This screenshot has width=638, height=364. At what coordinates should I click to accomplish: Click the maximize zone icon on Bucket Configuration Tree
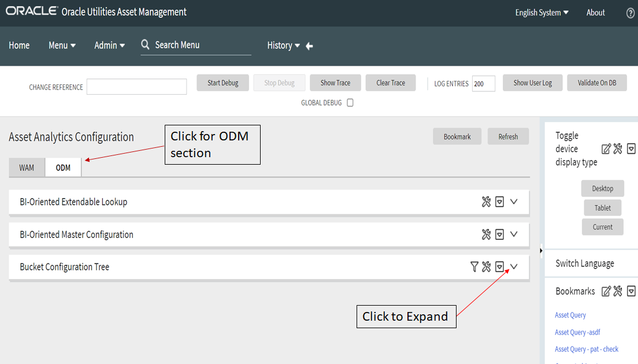499,266
